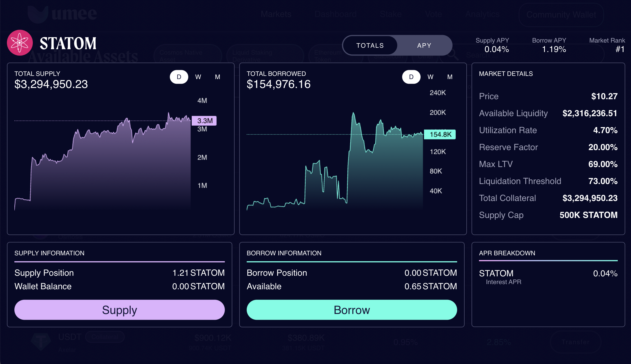631x364 pixels.
Task: Click the Market Rank #1 stat
Action: (x=607, y=45)
